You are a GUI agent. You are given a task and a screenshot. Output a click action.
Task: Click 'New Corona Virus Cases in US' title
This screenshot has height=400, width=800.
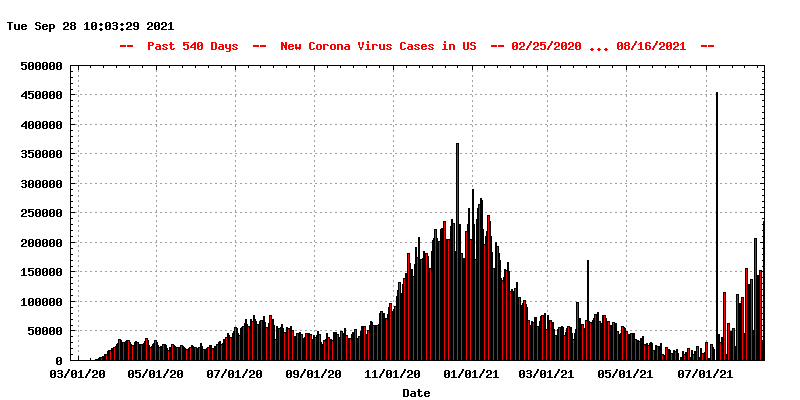point(378,46)
